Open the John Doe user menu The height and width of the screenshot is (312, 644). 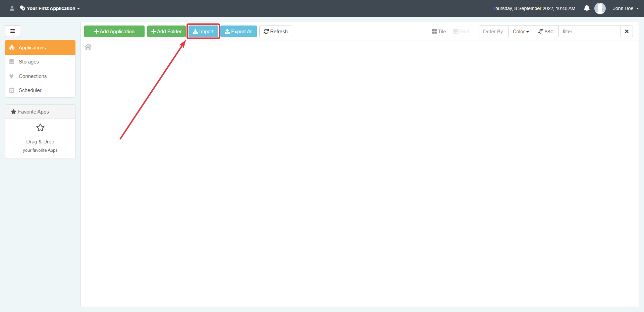pyautogui.click(x=626, y=8)
